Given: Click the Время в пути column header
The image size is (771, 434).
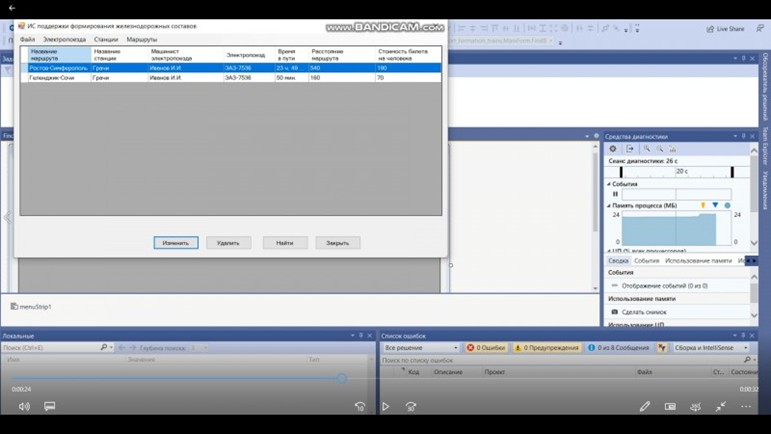Looking at the screenshot, I should coord(292,55).
